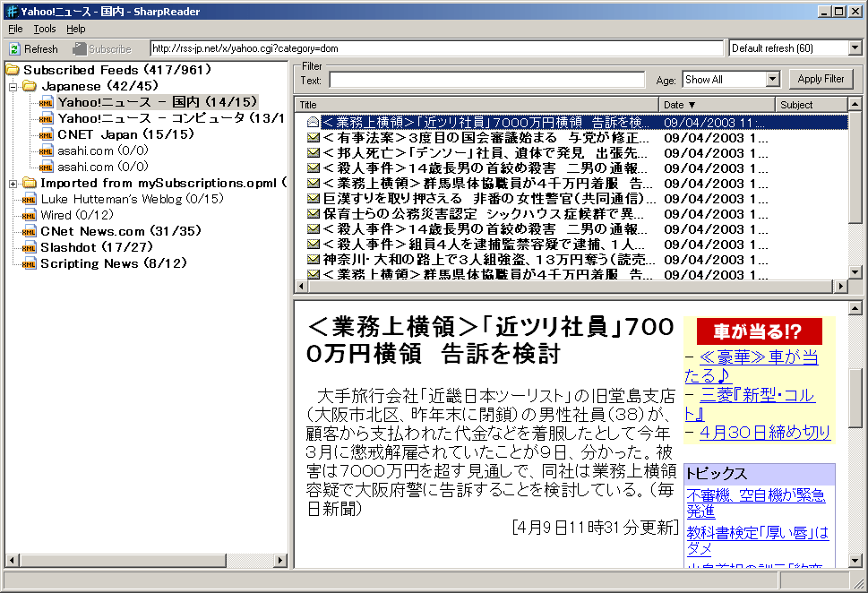Select the 神奈川・大和の路上で3人組強盗 item
Screen dimensions: 868x593
487,259
